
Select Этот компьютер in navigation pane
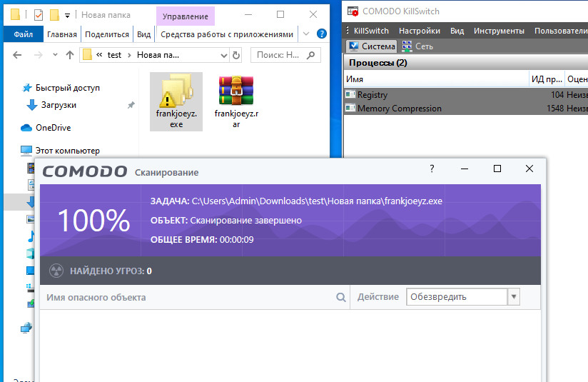(68, 151)
